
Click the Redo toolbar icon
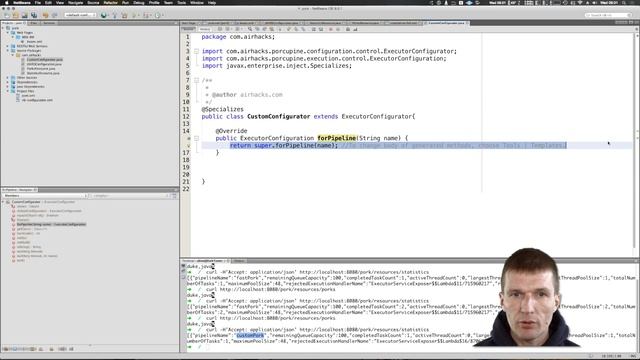point(54,15)
